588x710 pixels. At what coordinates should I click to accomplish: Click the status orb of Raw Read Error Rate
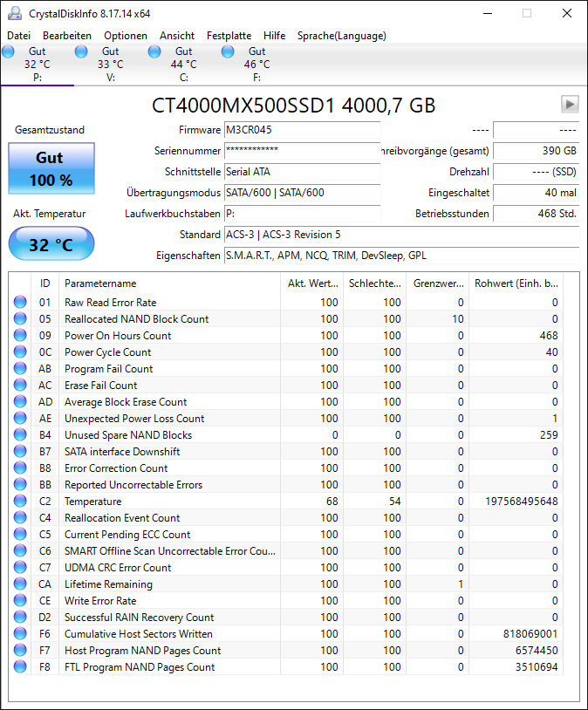20,302
